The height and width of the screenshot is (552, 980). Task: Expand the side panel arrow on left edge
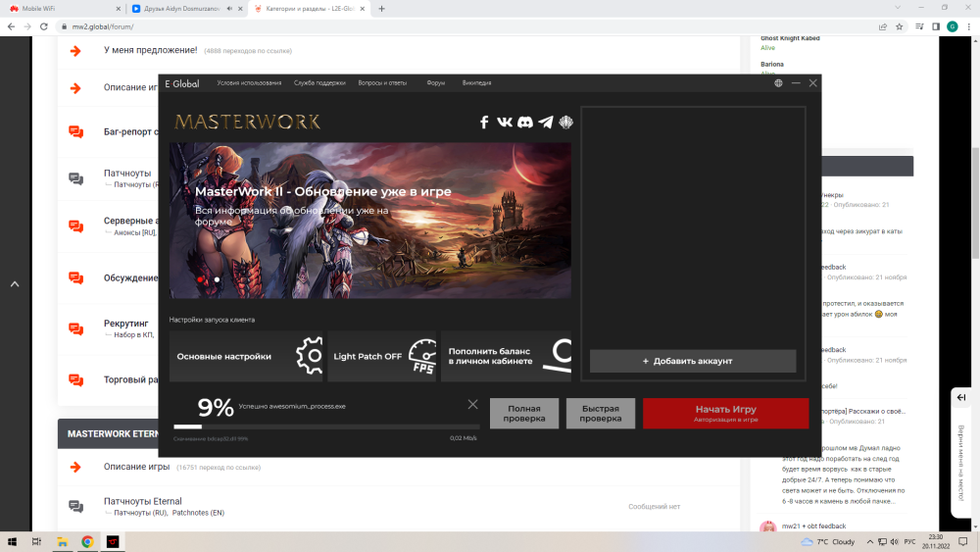click(x=15, y=284)
